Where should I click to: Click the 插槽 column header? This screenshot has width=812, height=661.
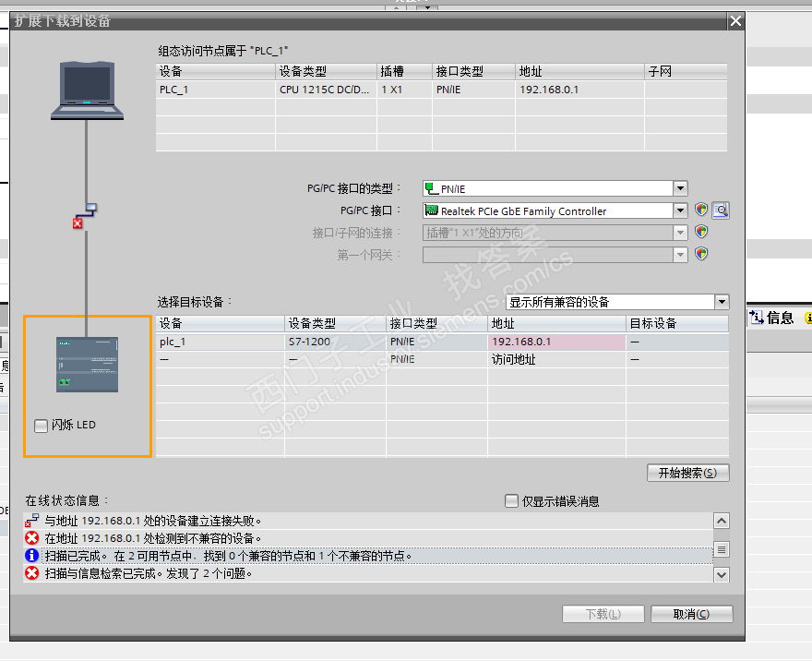click(404, 71)
